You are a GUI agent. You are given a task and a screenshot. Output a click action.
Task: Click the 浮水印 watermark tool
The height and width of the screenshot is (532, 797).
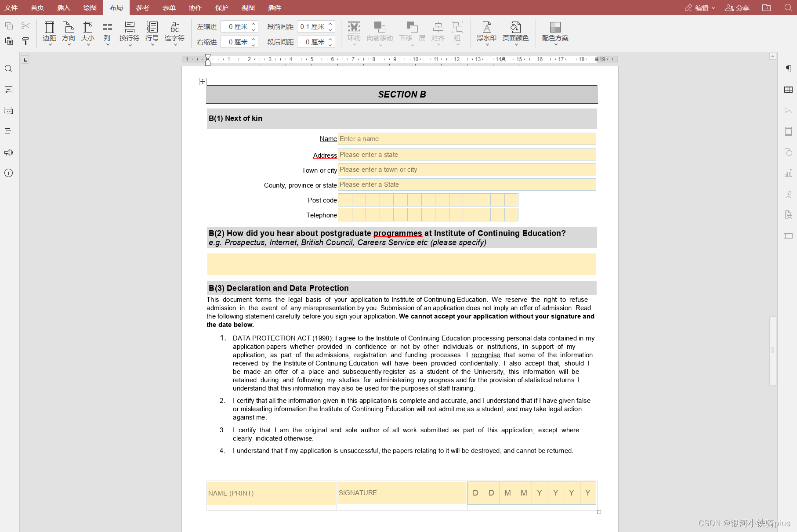pyautogui.click(x=487, y=33)
